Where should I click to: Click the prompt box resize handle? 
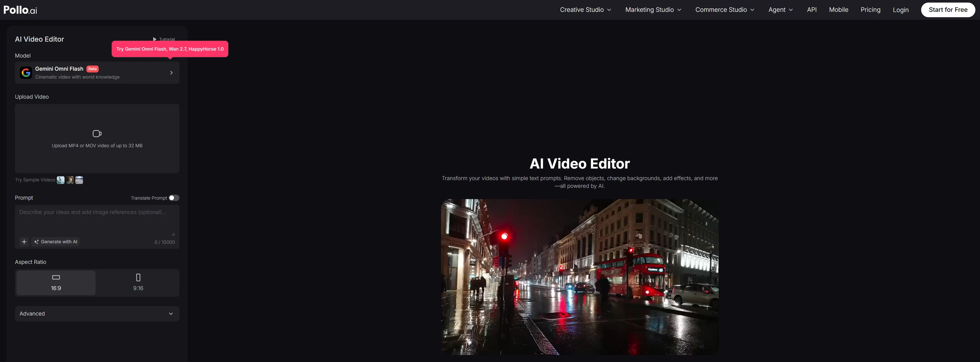tap(173, 234)
